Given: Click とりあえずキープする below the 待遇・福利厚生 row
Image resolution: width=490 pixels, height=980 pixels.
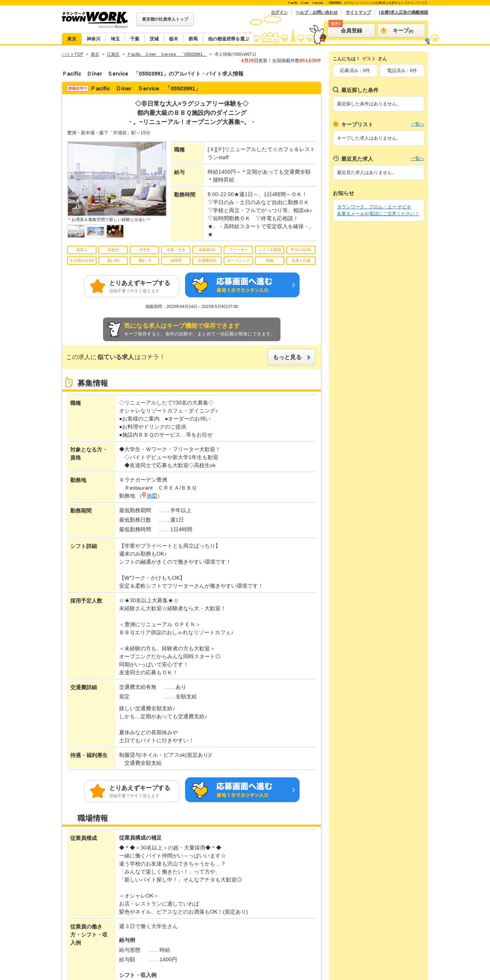Looking at the screenshot, I should 132,791.
